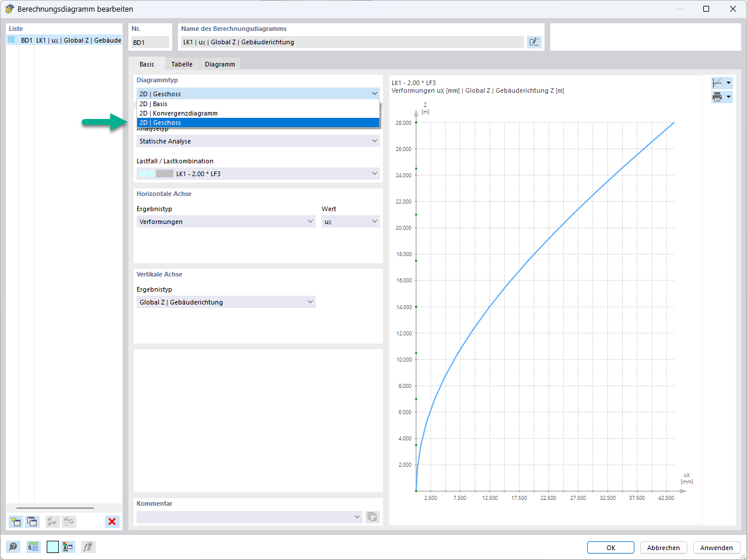
Task: Select the '2D | Konvergenzdiagramm' list option
Action: 258,113
